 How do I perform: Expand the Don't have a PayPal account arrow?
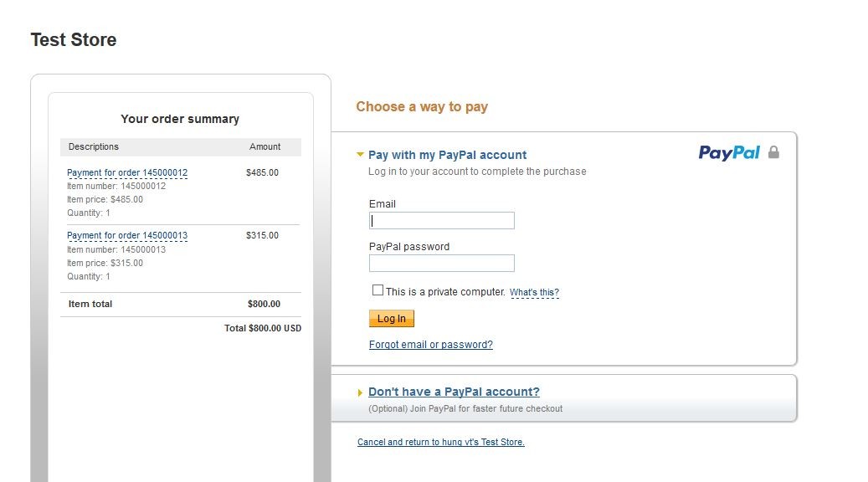coord(360,392)
